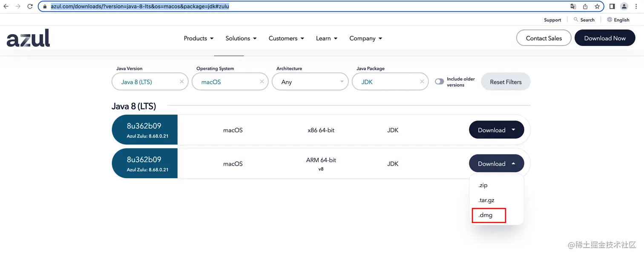Open the Operating System dropdown
Screen dimensions: 644x257
pyautogui.click(x=230, y=82)
